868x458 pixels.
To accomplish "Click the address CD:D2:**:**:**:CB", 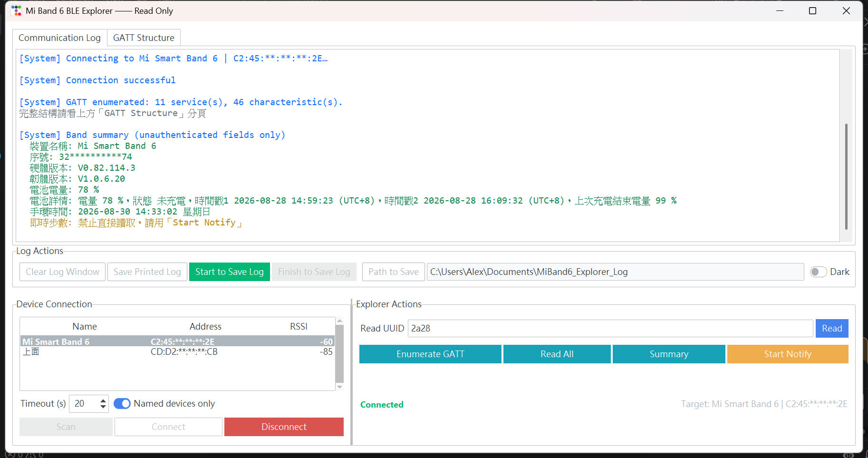I will coord(184,352).
